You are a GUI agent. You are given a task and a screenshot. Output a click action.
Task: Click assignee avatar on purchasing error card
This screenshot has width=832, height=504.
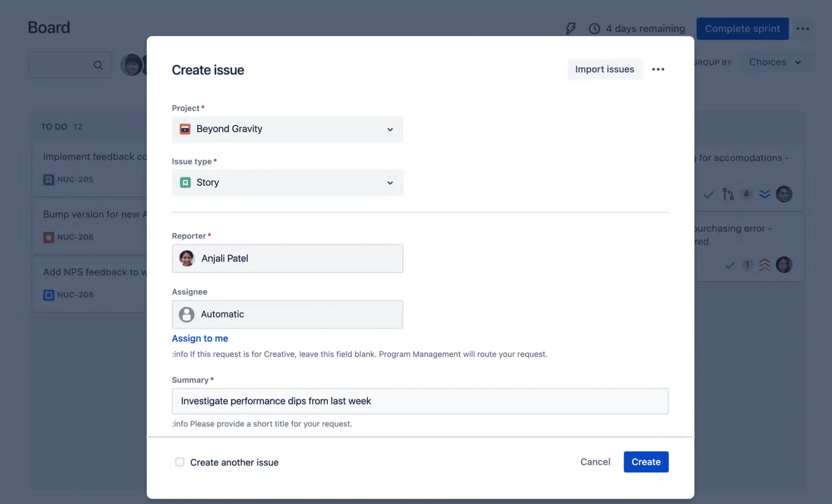coord(784,265)
